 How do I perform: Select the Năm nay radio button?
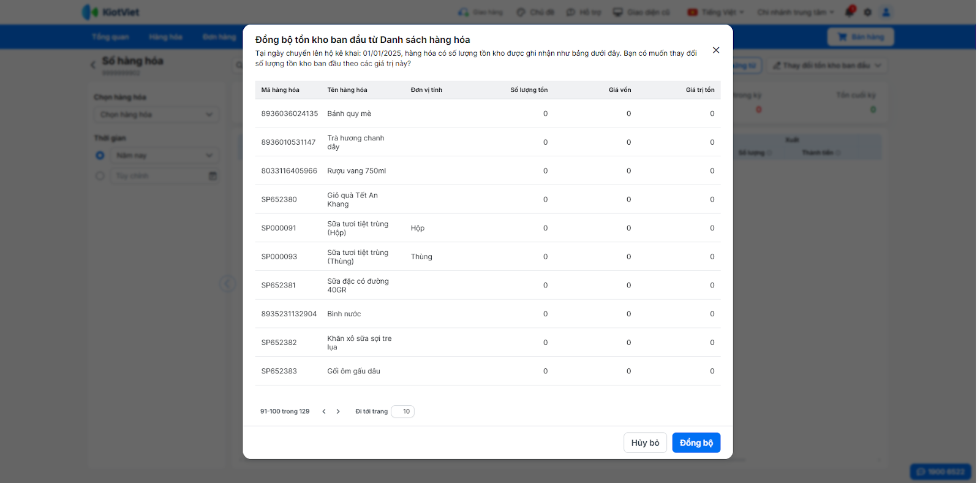click(100, 156)
